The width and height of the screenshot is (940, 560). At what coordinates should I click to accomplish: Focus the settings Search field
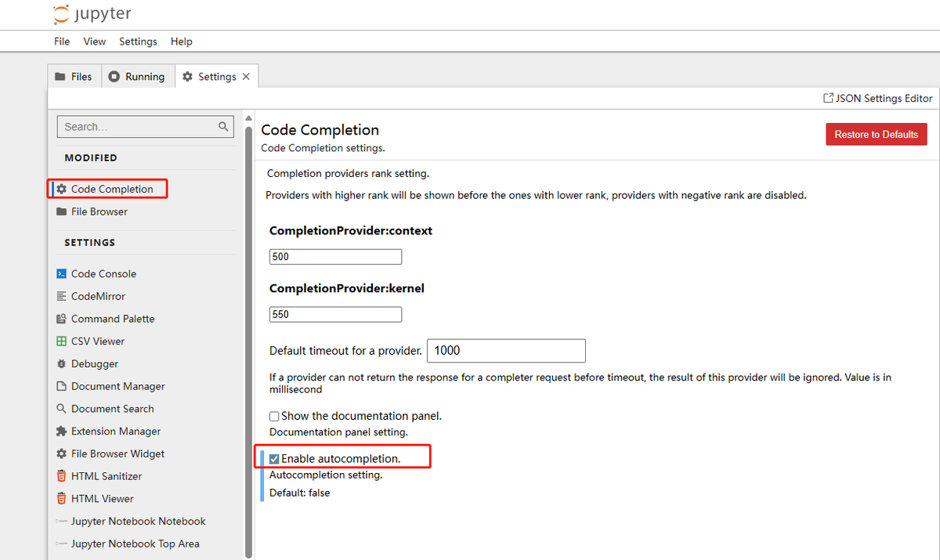click(x=146, y=127)
